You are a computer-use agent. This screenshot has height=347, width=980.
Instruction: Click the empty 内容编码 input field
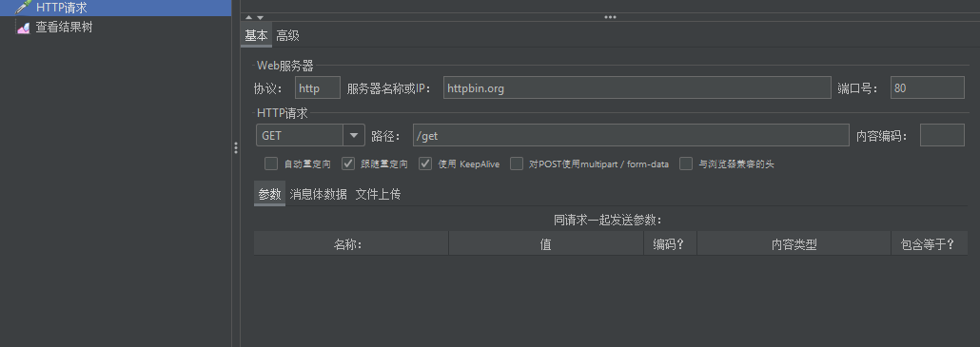tap(942, 135)
